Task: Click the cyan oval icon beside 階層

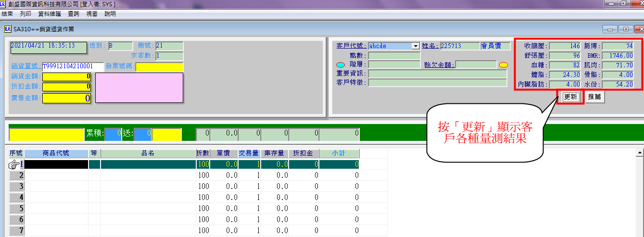Action: click(341, 65)
